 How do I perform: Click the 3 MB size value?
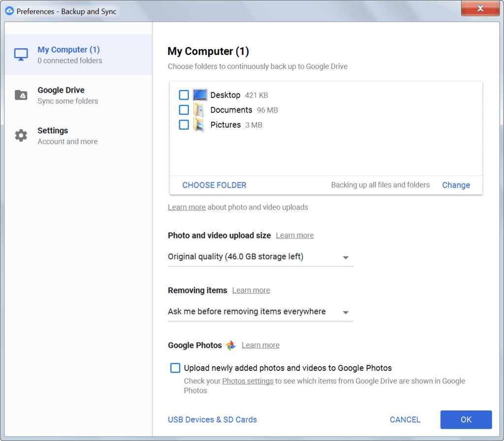(x=254, y=125)
